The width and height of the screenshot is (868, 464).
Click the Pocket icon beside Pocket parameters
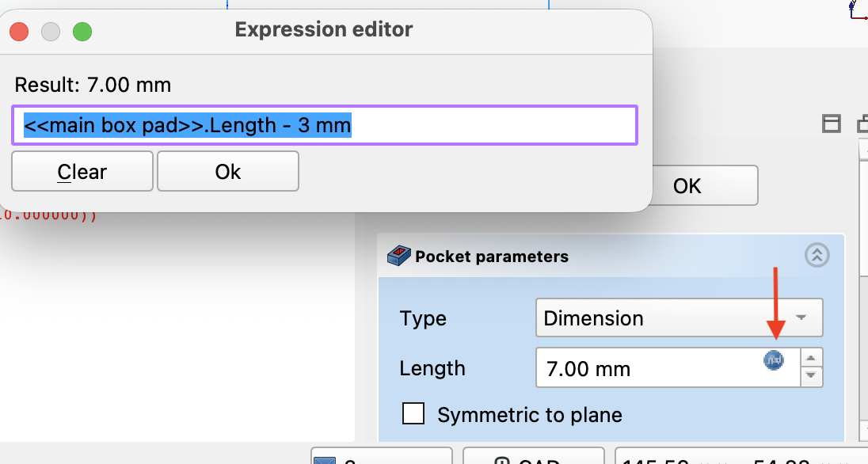point(398,256)
